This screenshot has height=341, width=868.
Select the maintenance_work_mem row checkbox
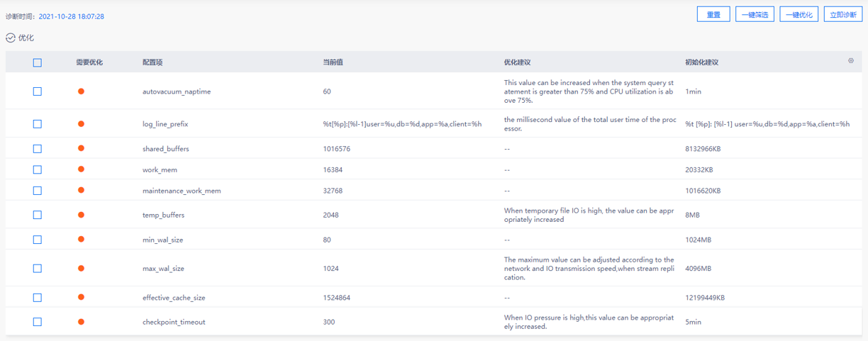[x=38, y=191]
